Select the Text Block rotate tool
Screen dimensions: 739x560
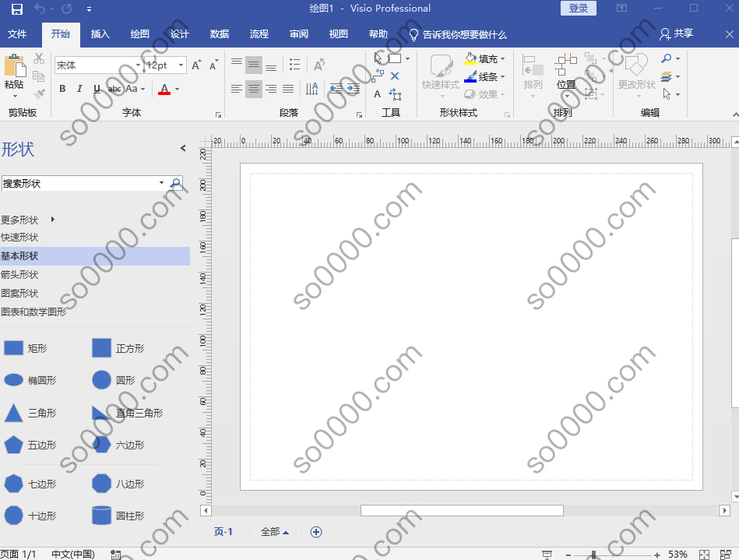point(395,93)
